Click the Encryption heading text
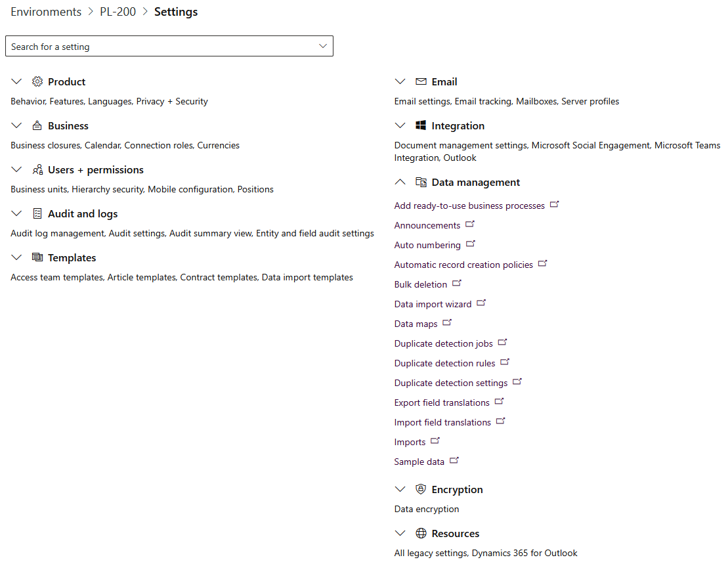 457,489
